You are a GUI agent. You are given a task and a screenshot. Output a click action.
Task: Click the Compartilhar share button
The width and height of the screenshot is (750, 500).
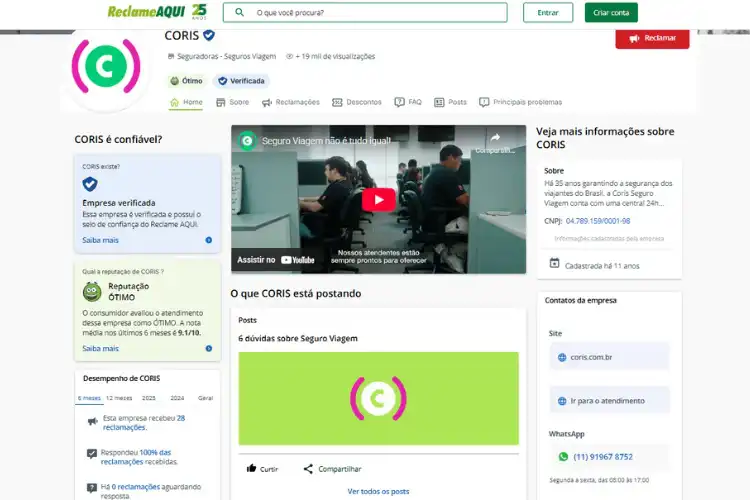point(332,469)
